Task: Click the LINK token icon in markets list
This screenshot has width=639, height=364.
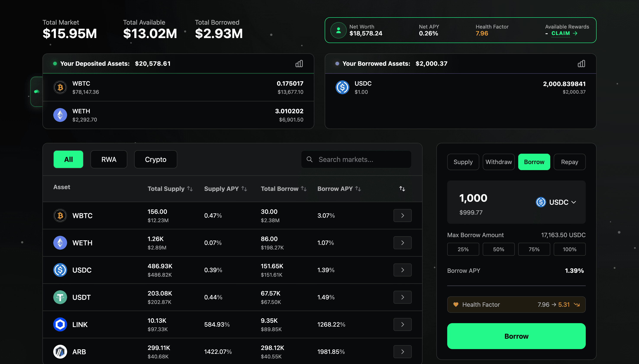Action: [60, 324]
